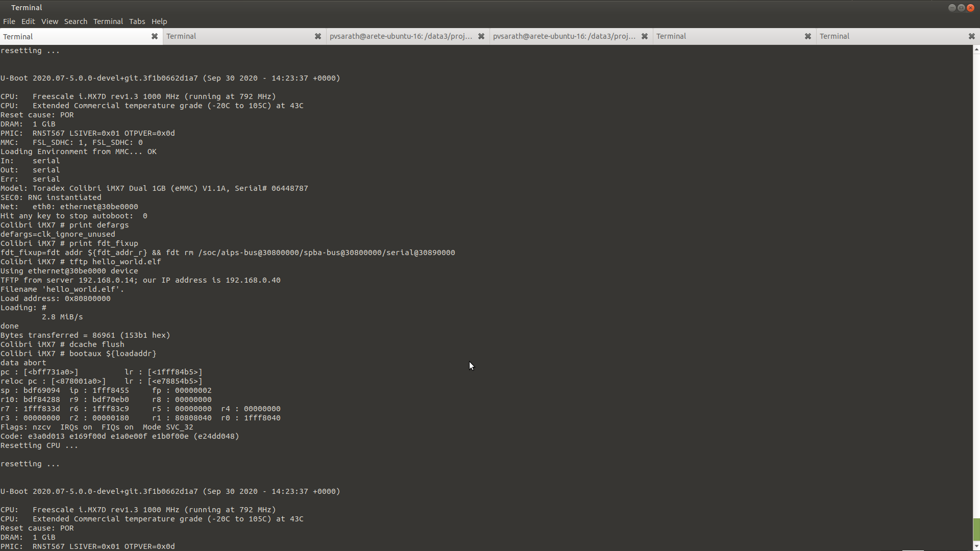Open the Terminal menu
Image resolution: width=980 pixels, height=551 pixels.
(x=108, y=21)
